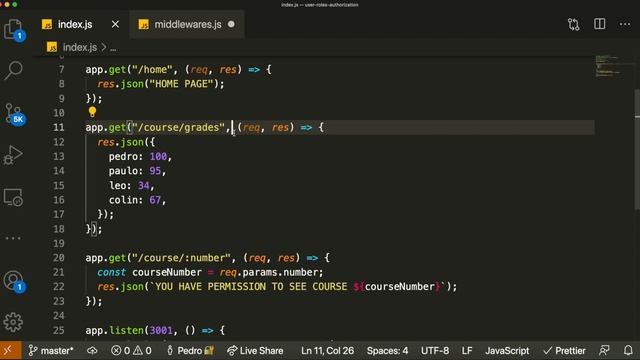Viewport: 640px width, 360px height.
Task: Open the Manage gear icon
Action: tap(13, 322)
